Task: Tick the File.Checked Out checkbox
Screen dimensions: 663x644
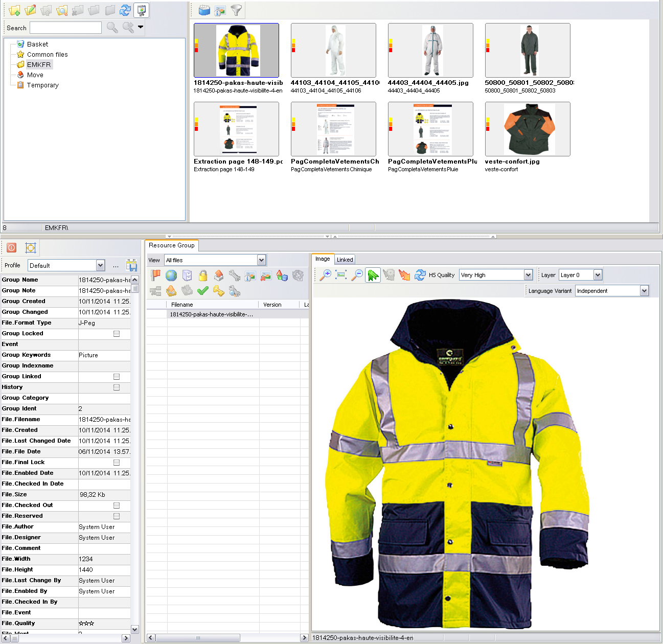Action: pos(117,505)
